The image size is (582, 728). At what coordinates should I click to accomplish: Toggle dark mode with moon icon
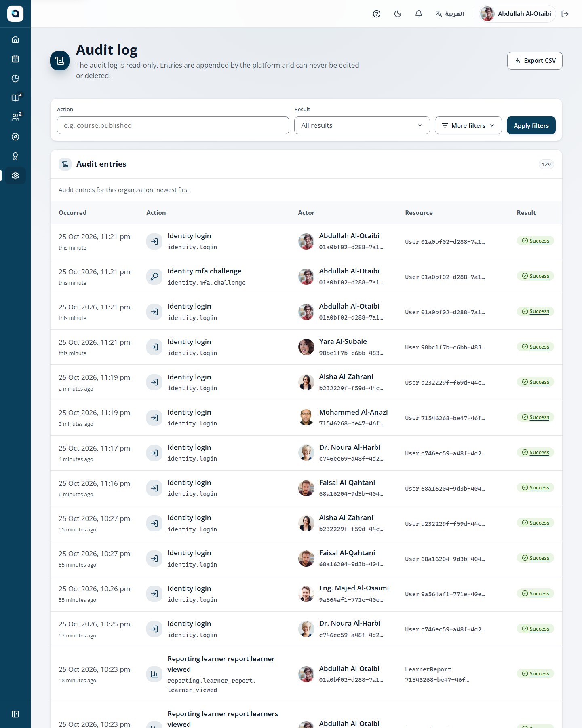click(x=398, y=14)
